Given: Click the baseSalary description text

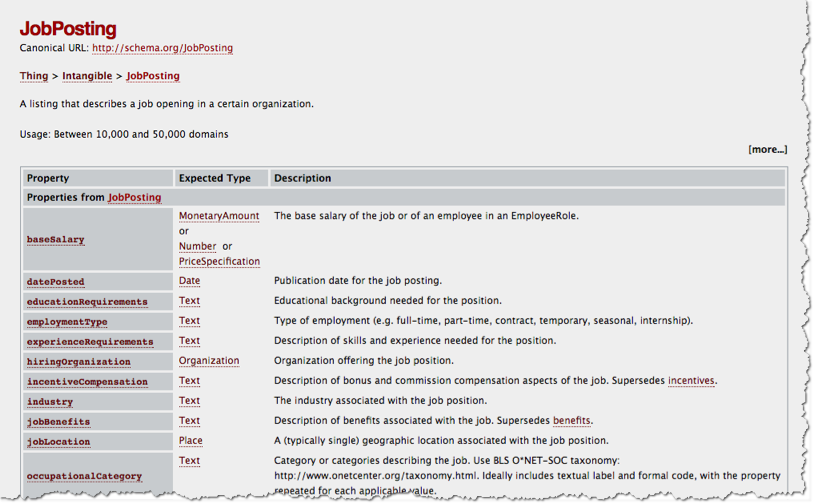Looking at the screenshot, I should [426, 216].
